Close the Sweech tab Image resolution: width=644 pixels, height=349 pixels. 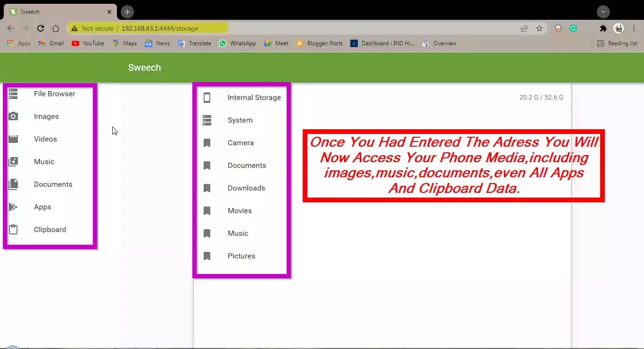tap(109, 12)
